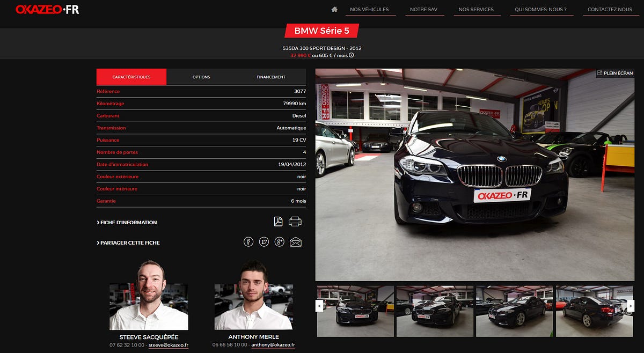Open Nos Services menu item
Image resolution: width=644 pixels, height=353 pixels.
(476, 10)
